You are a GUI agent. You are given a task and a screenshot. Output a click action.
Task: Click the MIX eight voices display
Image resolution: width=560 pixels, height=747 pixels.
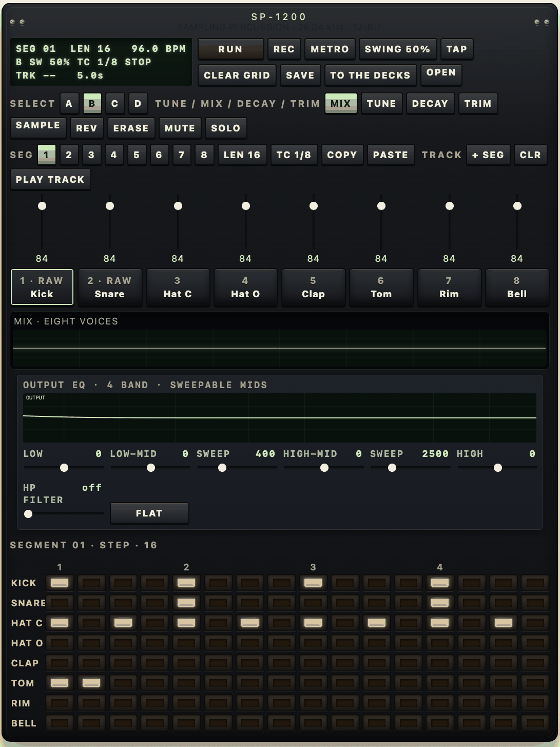click(280, 348)
